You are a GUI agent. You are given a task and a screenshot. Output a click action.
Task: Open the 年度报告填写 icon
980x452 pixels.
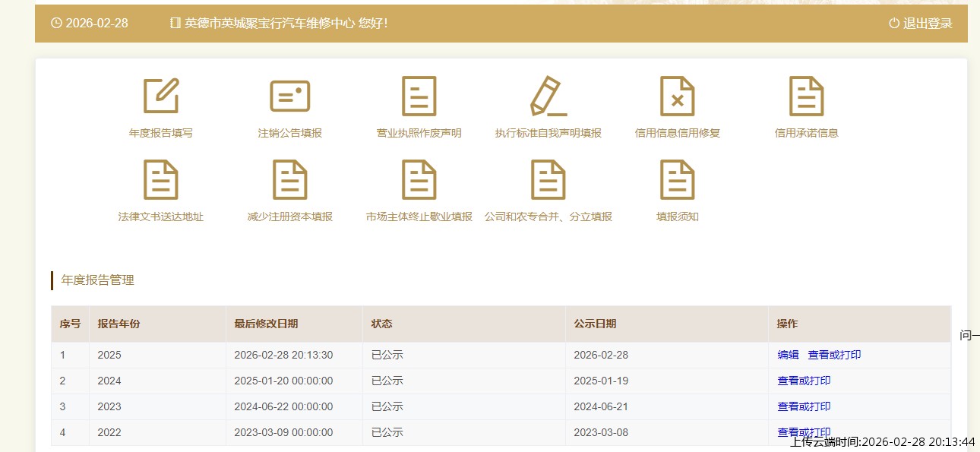[x=160, y=96]
